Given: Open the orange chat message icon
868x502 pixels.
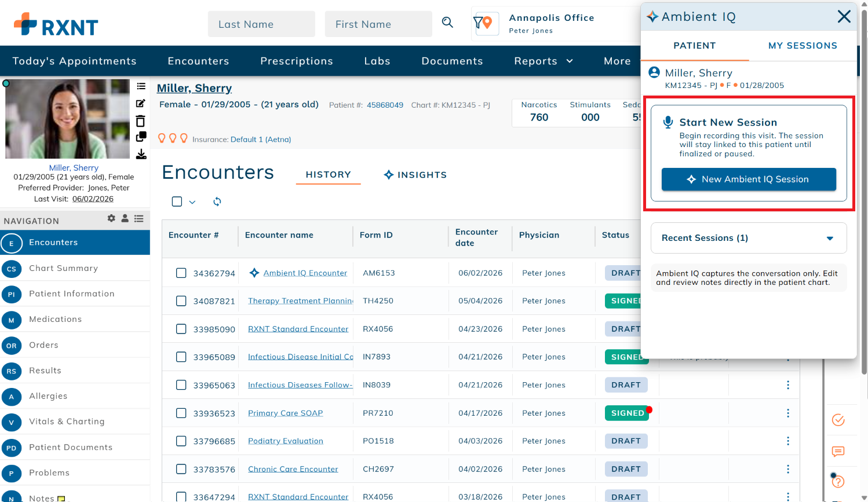Looking at the screenshot, I should coord(838,451).
